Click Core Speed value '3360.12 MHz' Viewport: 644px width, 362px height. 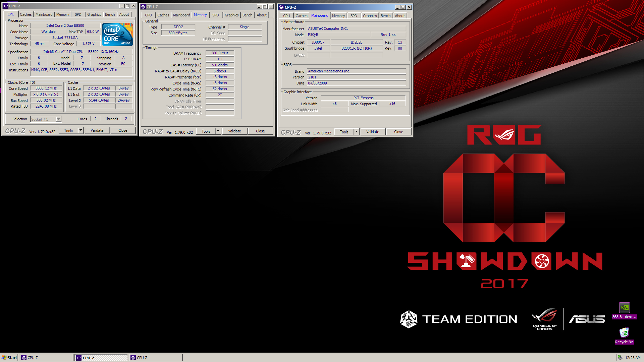coord(46,88)
